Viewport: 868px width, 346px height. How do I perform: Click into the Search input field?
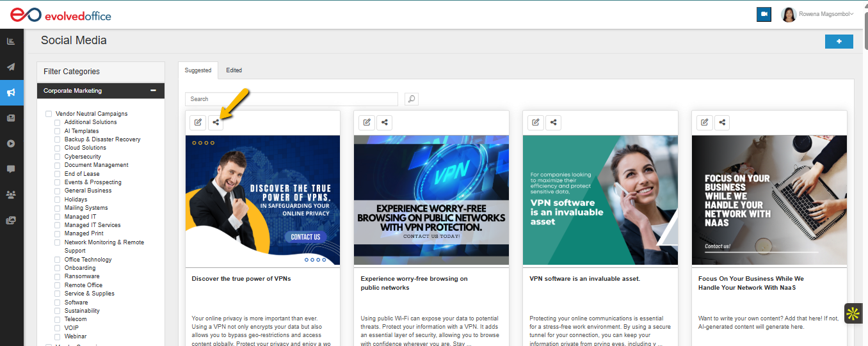[x=291, y=99]
